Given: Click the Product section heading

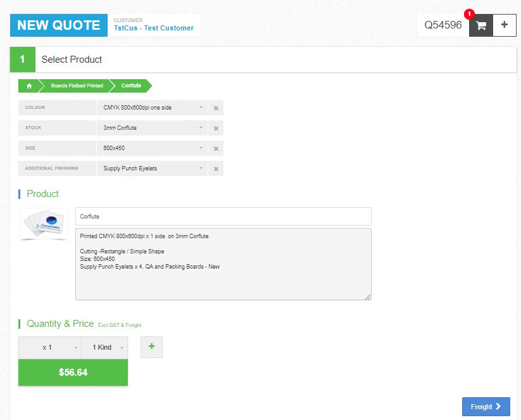Looking at the screenshot, I should (x=42, y=194).
